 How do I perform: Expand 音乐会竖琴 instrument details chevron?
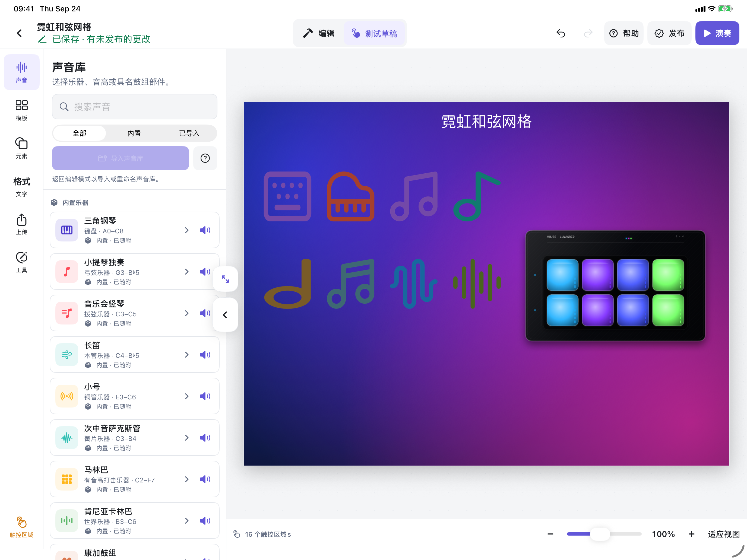click(187, 313)
